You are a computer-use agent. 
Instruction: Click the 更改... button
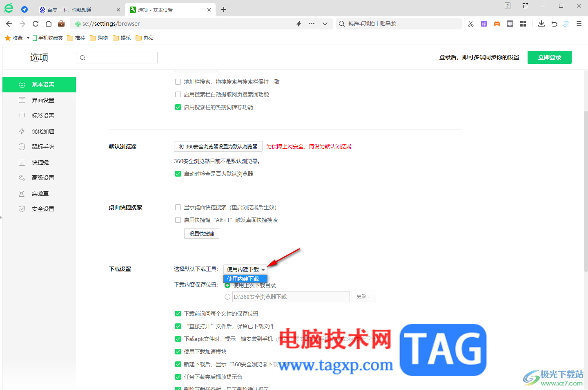(x=363, y=296)
